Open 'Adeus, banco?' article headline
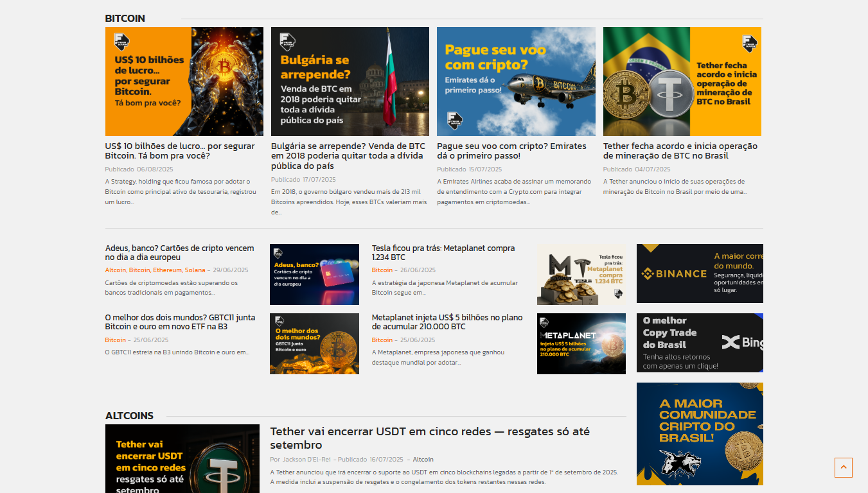The image size is (868, 493). coord(179,252)
